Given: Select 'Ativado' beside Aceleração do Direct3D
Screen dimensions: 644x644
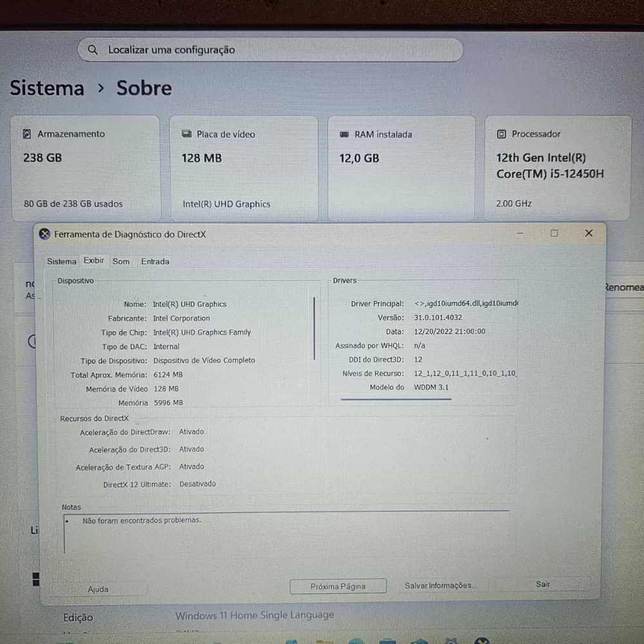Looking at the screenshot, I should point(191,449).
